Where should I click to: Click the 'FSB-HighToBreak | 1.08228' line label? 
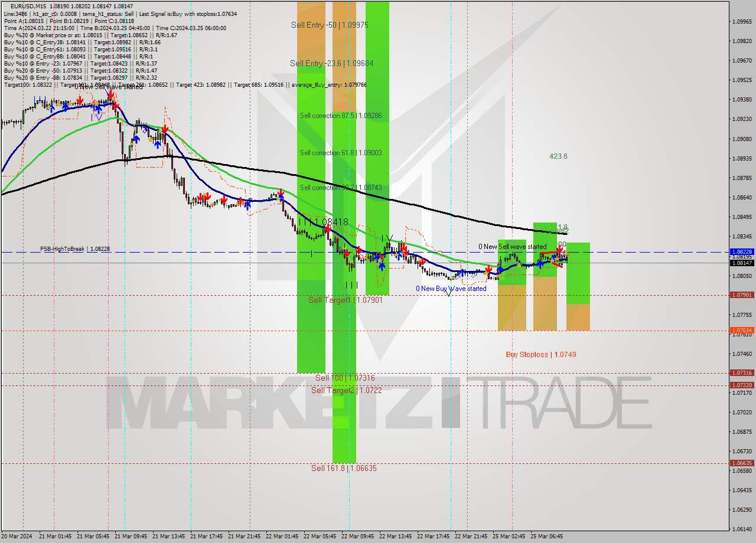point(75,249)
